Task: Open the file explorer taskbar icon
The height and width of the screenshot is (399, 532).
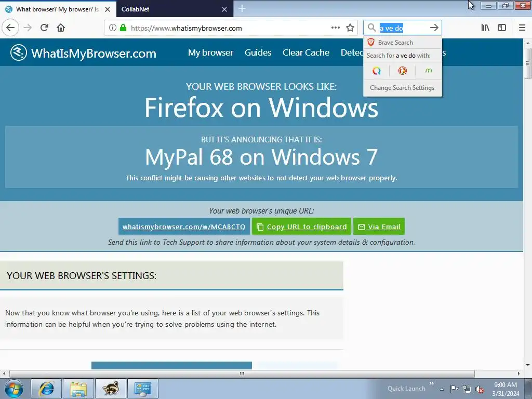Action: point(78,389)
